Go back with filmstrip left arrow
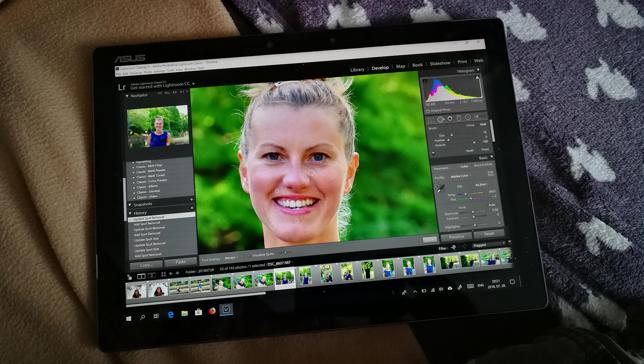 pos(171,274)
